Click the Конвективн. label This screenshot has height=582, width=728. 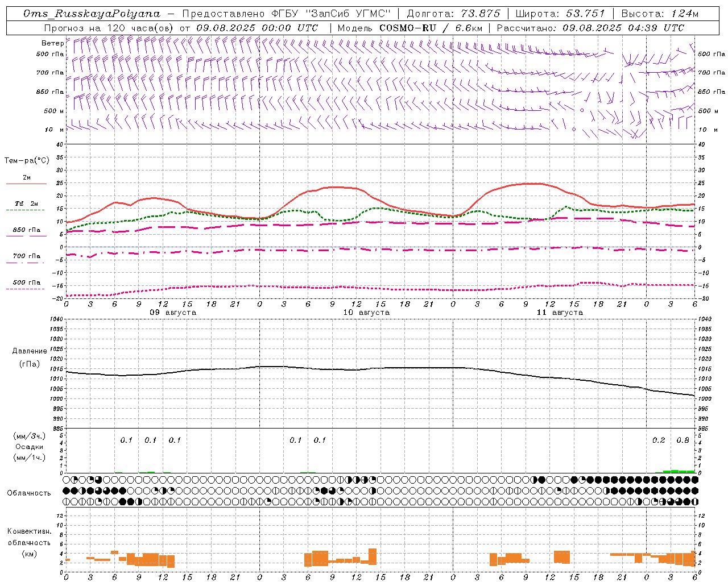pos(29,531)
